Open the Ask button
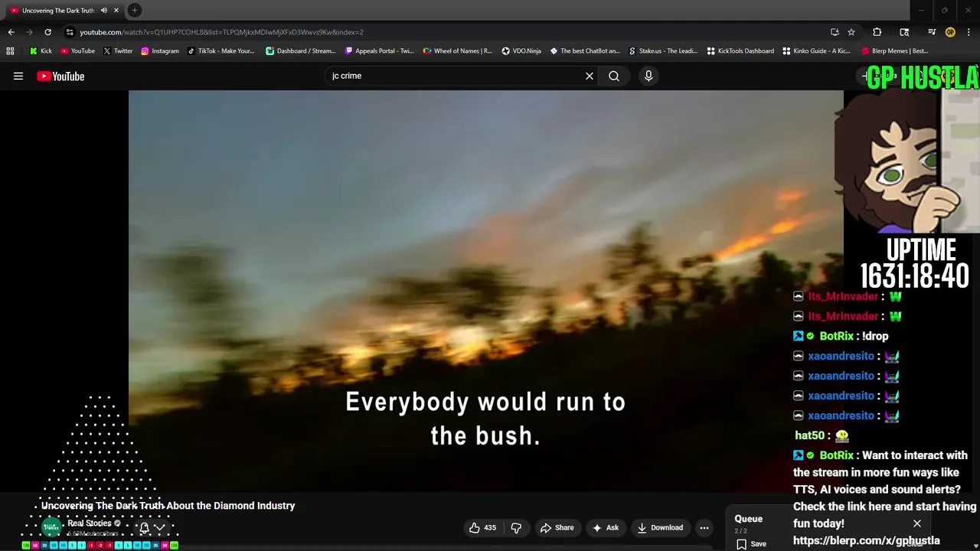980x551 pixels. point(605,527)
